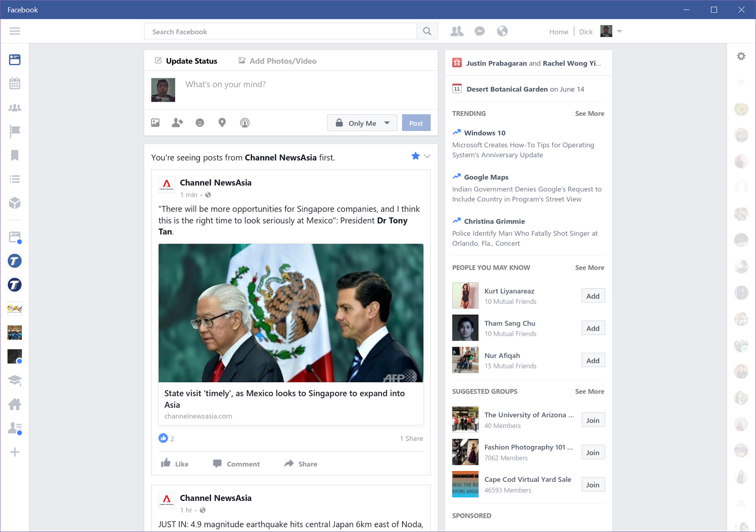
Task: Open the hamburger navigation menu
Action: [x=15, y=31]
